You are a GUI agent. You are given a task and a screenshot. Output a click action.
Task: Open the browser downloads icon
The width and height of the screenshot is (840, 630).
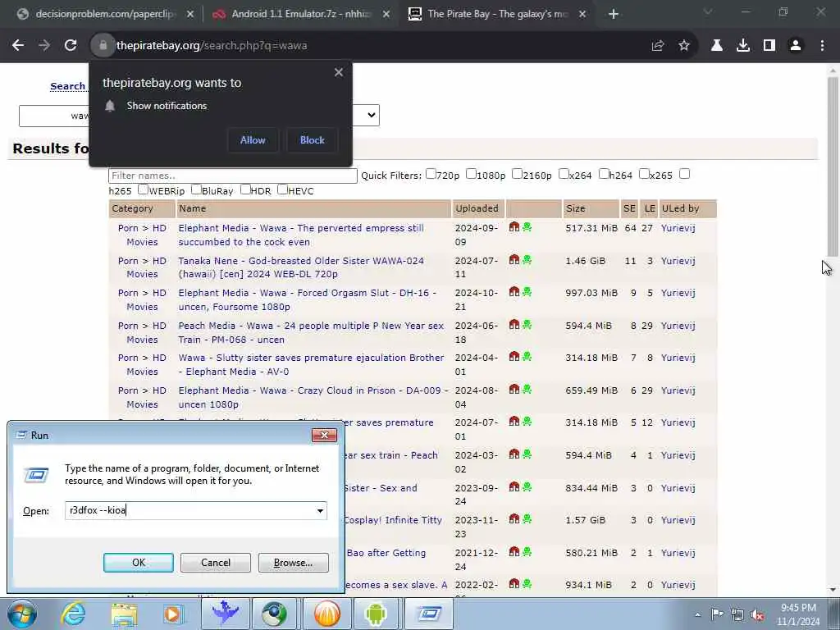click(742, 46)
